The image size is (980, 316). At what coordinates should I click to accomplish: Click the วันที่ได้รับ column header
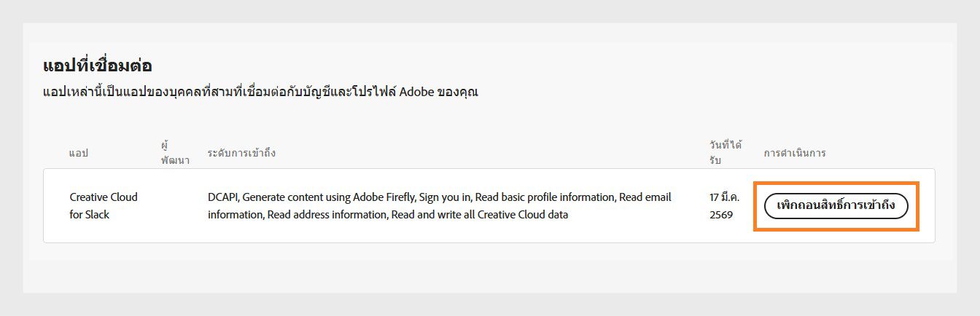point(724,152)
